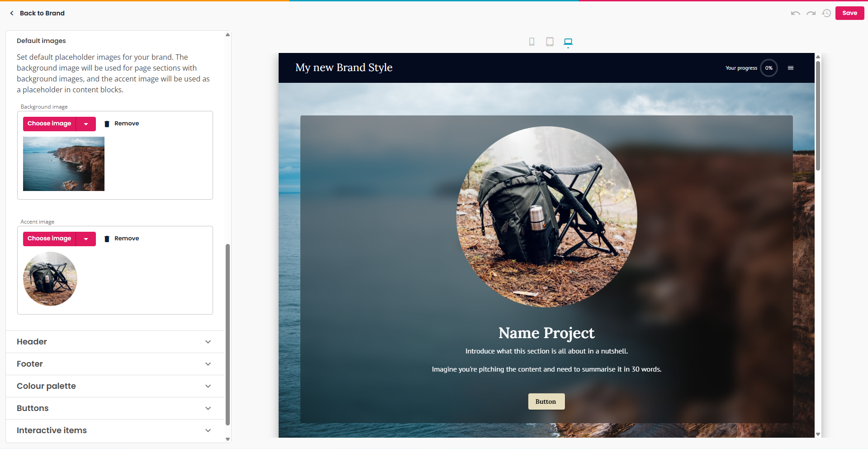Click preview pane scrollbar thumb
The width and height of the screenshot is (868, 449).
tap(818, 116)
